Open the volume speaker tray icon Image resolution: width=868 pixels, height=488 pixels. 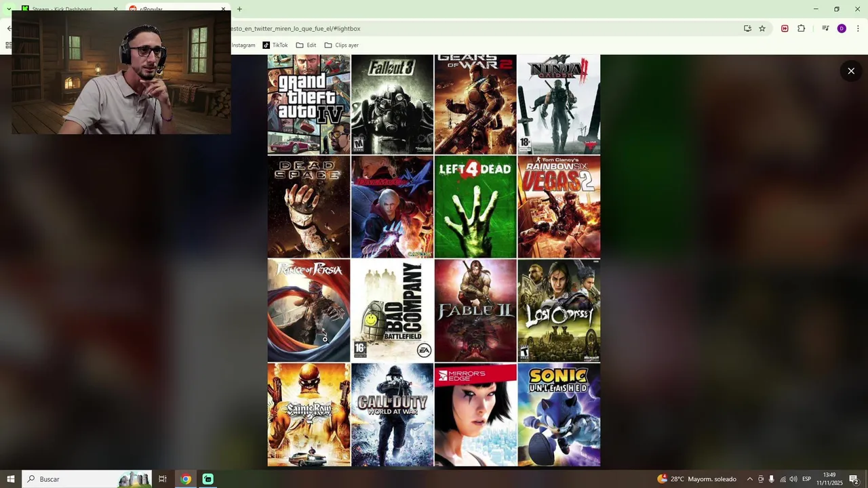[x=793, y=479]
